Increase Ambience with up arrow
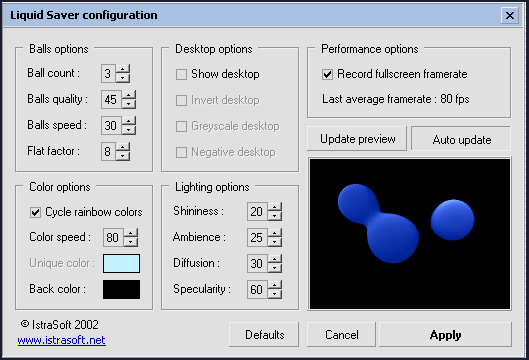The height and width of the screenshot is (360, 529). click(x=275, y=233)
